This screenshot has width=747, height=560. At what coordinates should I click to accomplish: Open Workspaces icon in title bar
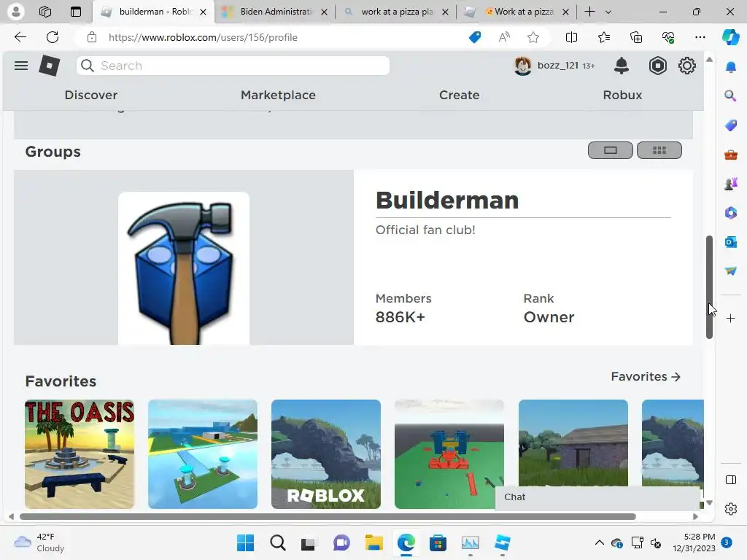coord(45,12)
